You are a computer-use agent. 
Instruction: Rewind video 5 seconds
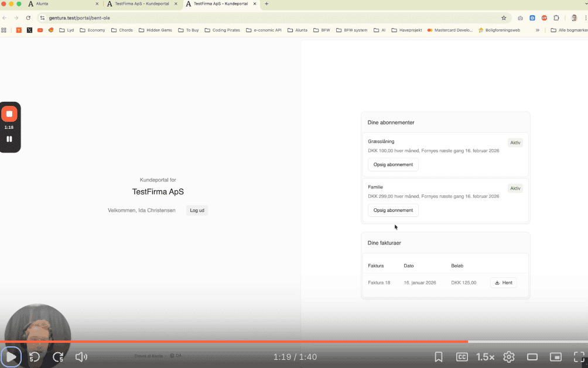pyautogui.click(x=35, y=357)
